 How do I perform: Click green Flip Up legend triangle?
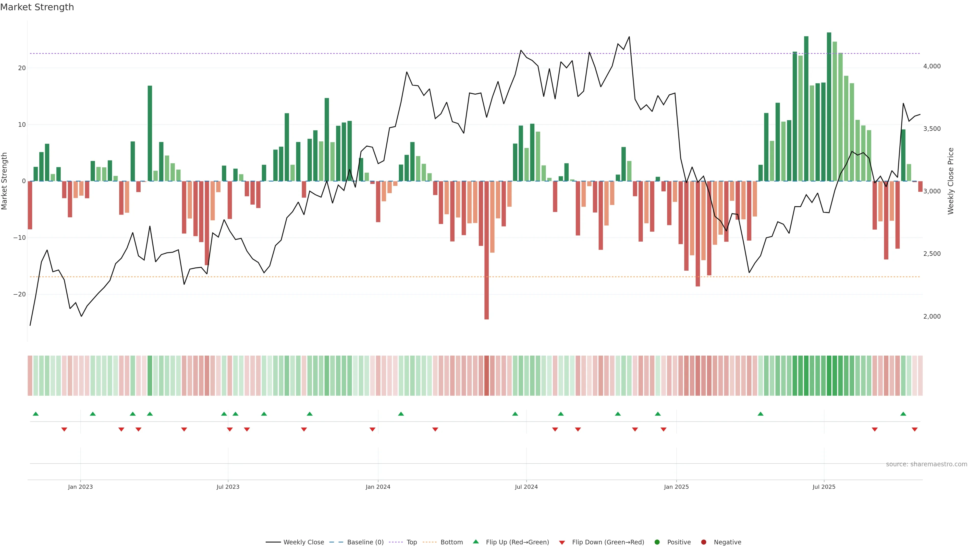(x=475, y=542)
